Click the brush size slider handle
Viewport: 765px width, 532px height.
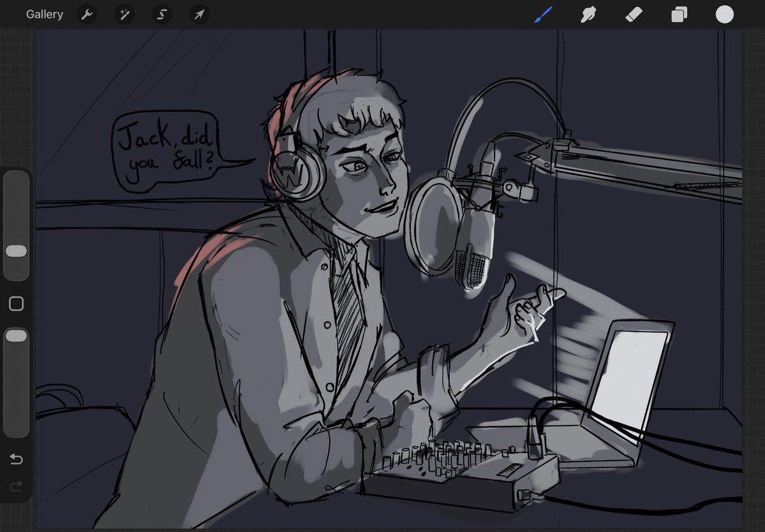16,251
